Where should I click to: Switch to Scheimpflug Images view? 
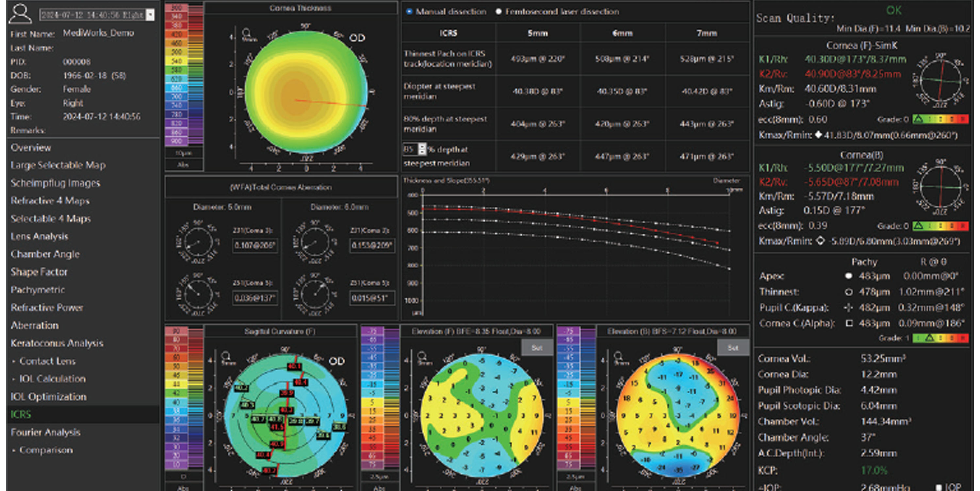pos(55,183)
